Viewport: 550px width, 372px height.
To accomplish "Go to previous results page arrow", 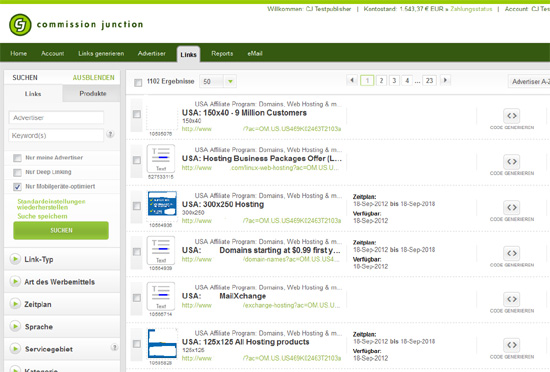I will (x=352, y=80).
